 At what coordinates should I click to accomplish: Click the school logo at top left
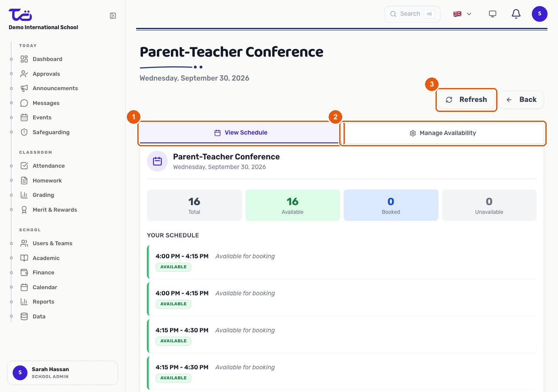pos(20,14)
